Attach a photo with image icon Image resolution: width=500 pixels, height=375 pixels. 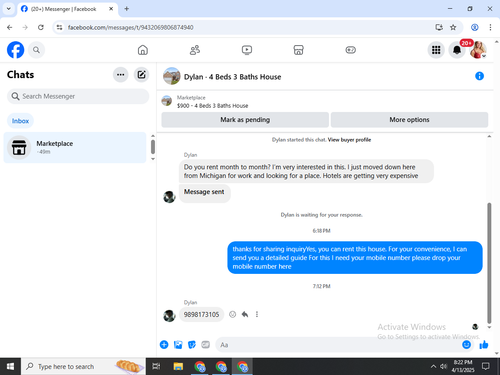[x=178, y=345]
